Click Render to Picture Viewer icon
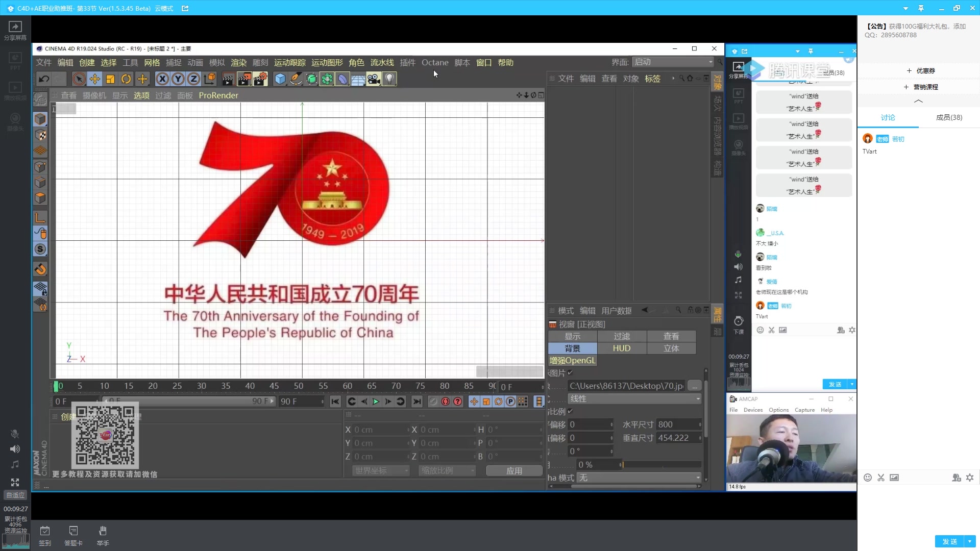This screenshot has height=551, width=980. (244, 79)
